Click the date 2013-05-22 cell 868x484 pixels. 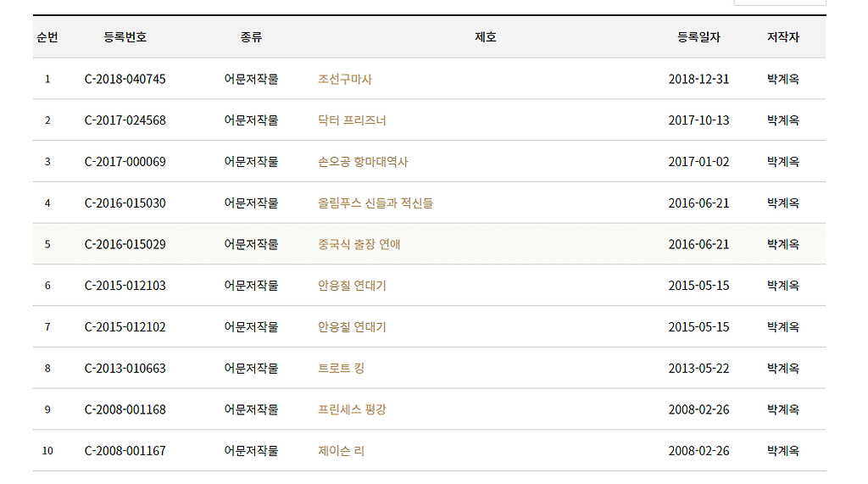[698, 368]
